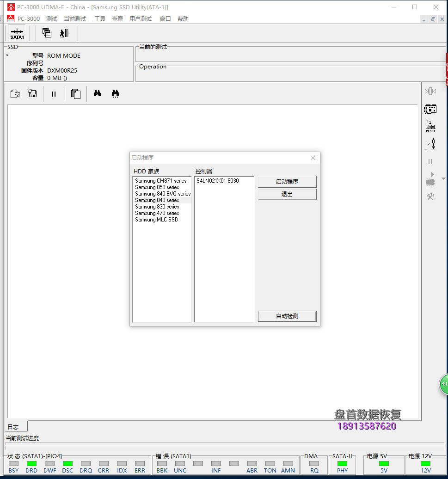The width and height of the screenshot is (448, 479).
Task: Click the 5V power indicator
Action: (x=384, y=463)
